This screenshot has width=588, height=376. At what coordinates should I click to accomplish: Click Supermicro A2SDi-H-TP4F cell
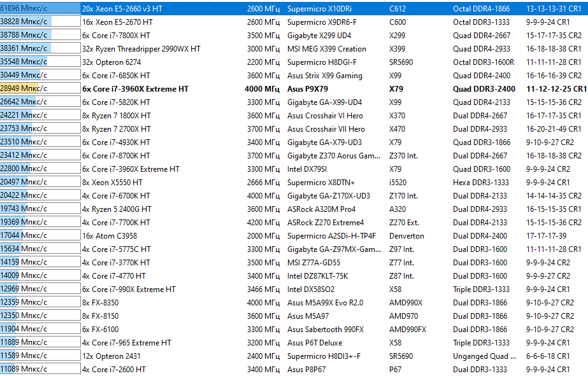tap(331, 236)
